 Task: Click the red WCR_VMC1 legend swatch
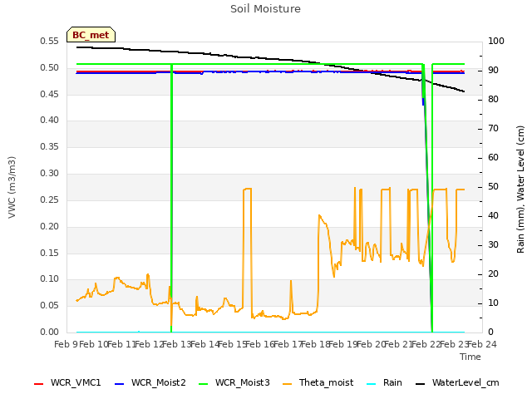[39, 384]
